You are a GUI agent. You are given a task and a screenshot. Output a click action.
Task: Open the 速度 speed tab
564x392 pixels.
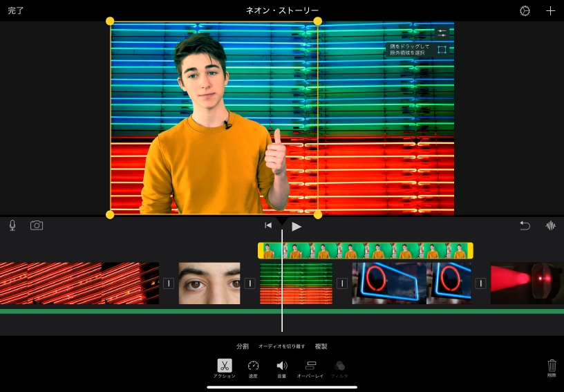(253, 367)
